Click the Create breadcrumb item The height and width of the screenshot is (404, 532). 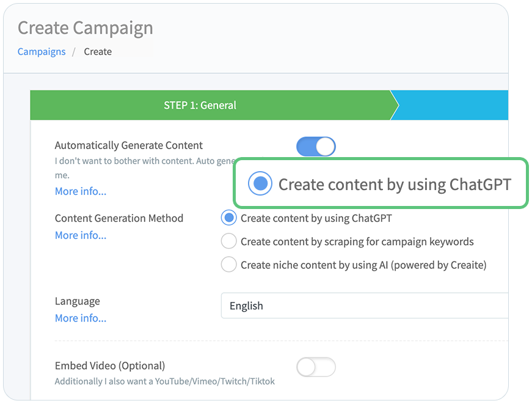pos(98,51)
